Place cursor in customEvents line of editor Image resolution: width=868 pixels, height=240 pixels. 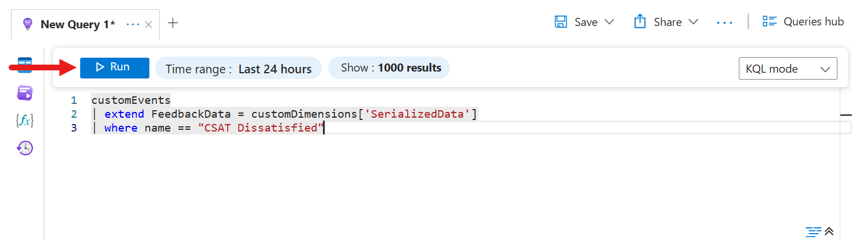(131, 100)
